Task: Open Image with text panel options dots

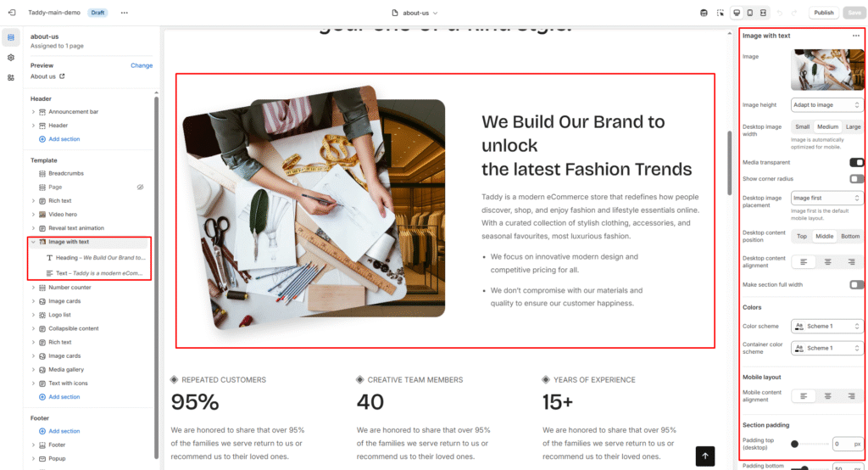Action: coord(856,36)
